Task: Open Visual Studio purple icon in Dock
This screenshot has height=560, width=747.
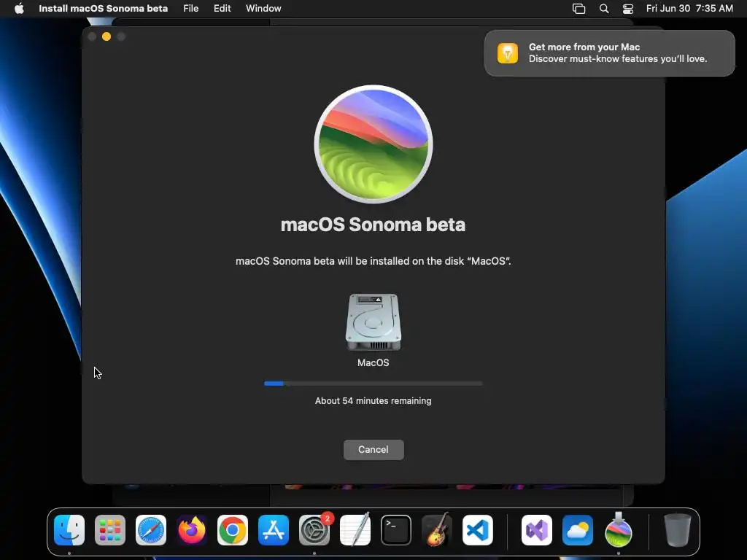Action: click(537, 530)
